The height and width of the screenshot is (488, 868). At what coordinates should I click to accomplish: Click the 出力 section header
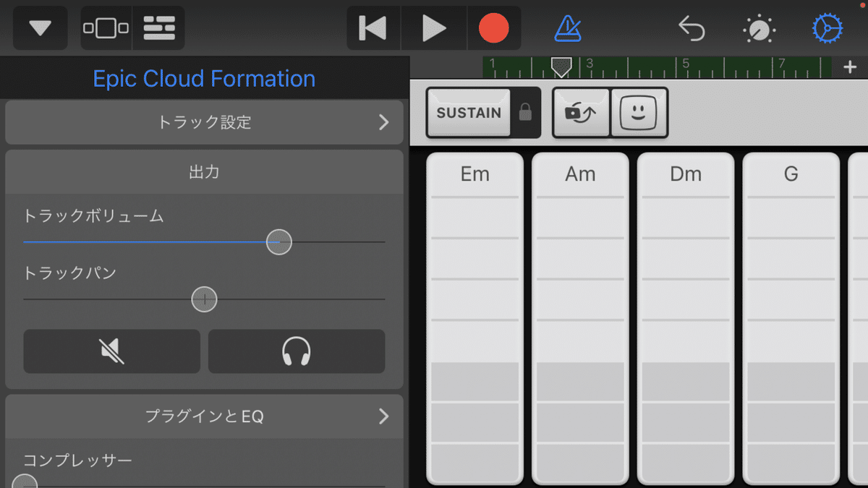[204, 172]
